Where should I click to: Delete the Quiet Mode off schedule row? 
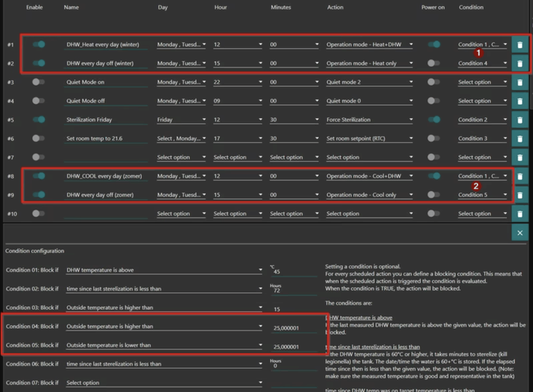pos(520,101)
